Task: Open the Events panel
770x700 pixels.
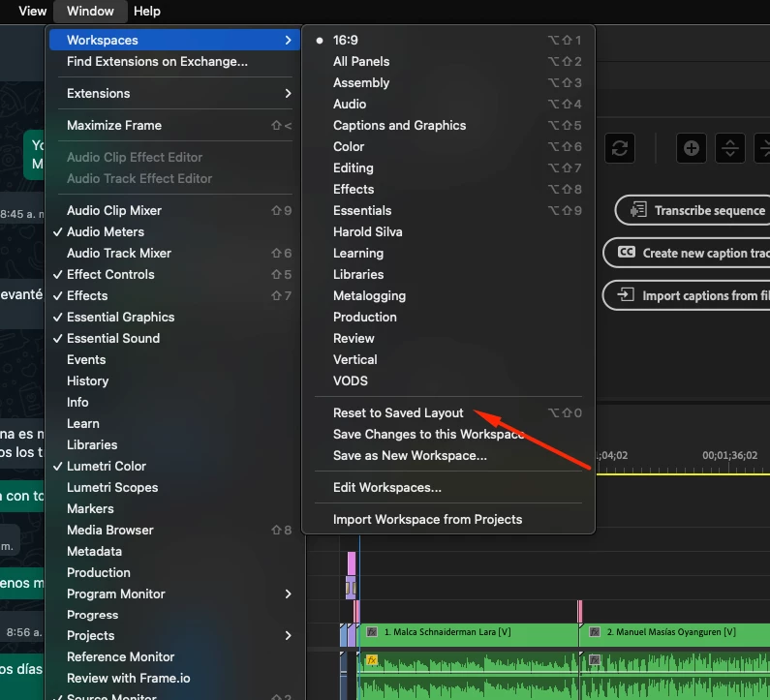Action: (174, 360)
